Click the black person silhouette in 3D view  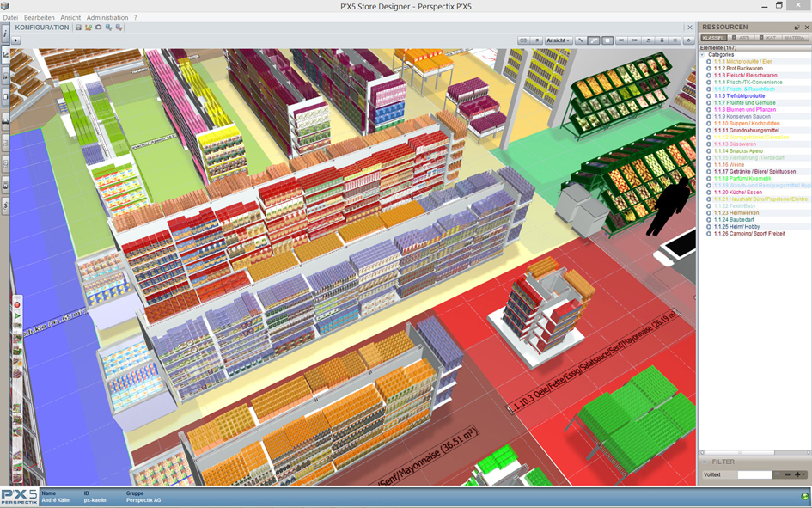click(669, 206)
